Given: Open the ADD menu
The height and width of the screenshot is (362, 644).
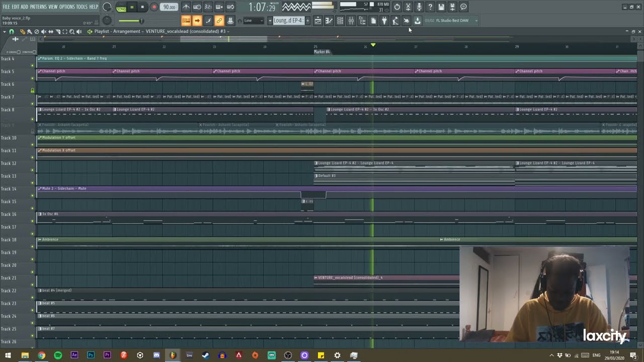Looking at the screenshot, I should 24,7.
